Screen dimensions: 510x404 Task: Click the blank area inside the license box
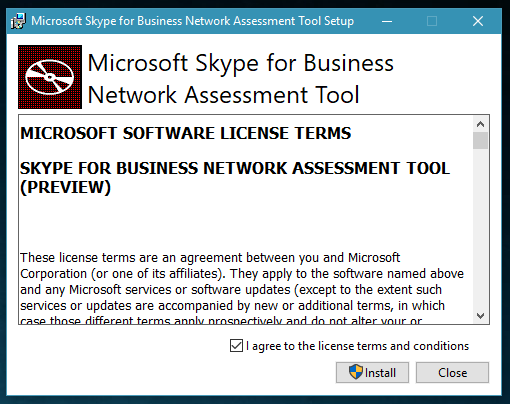(x=246, y=223)
